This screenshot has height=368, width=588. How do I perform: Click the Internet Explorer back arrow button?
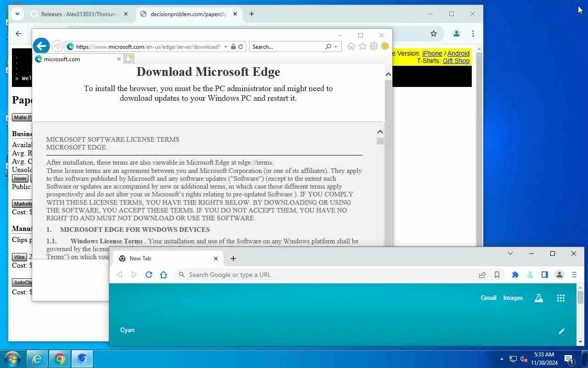(41, 46)
